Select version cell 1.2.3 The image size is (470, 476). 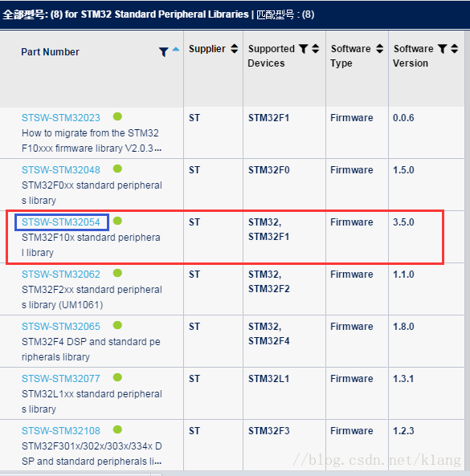pos(403,431)
